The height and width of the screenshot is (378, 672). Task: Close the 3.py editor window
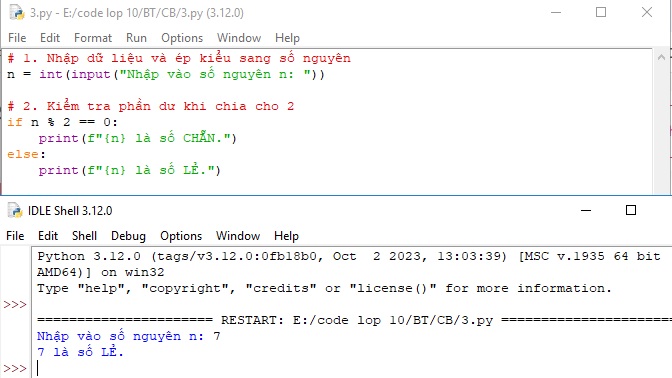coord(647,12)
